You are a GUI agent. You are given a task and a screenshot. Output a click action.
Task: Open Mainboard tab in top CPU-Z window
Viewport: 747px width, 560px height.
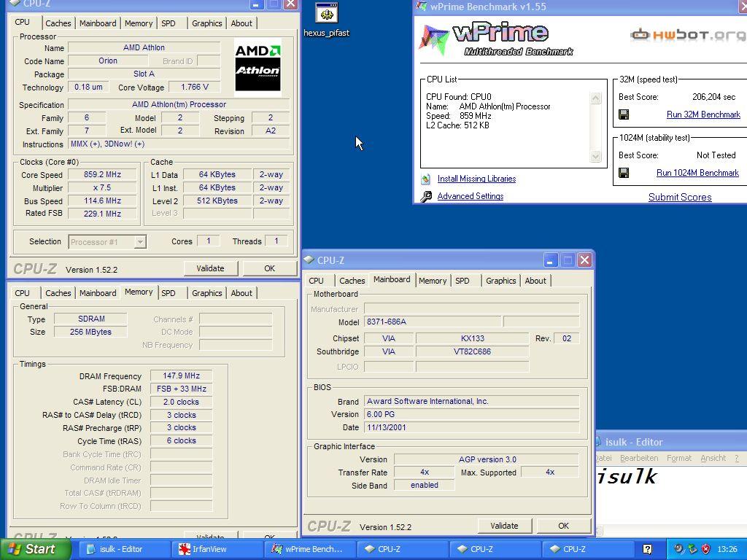pyautogui.click(x=98, y=23)
